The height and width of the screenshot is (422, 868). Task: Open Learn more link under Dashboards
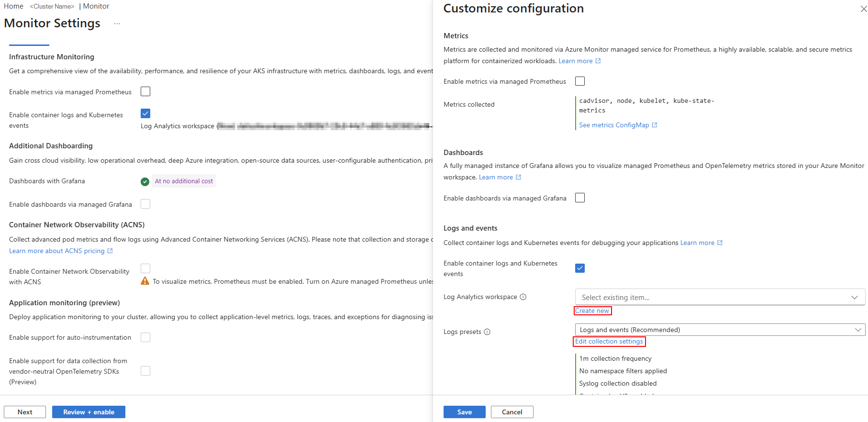click(x=496, y=177)
